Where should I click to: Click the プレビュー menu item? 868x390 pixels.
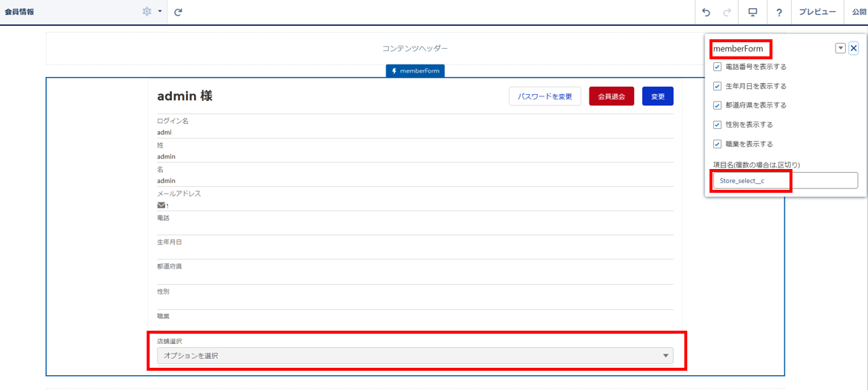(x=817, y=12)
